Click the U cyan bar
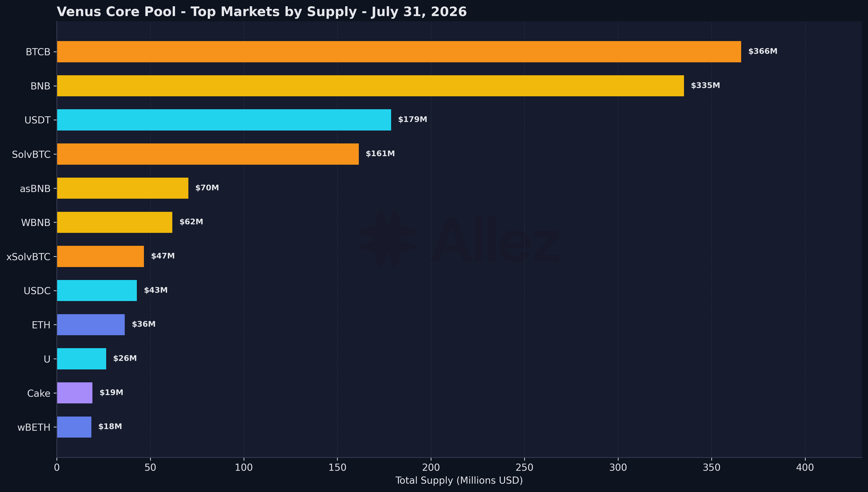868x492 pixels. tap(81, 359)
